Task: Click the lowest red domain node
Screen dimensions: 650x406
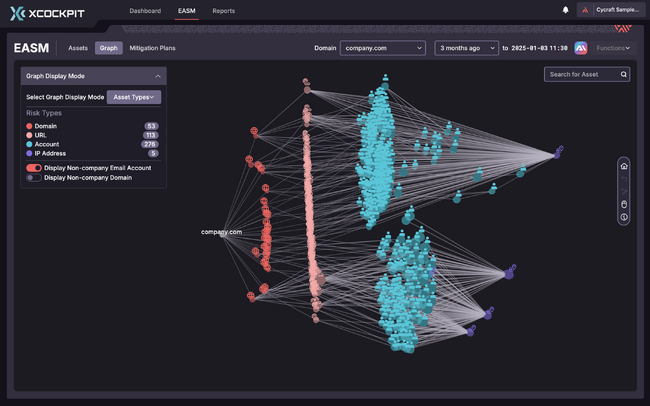Action: pyautogui.click(x=251, y=297)
